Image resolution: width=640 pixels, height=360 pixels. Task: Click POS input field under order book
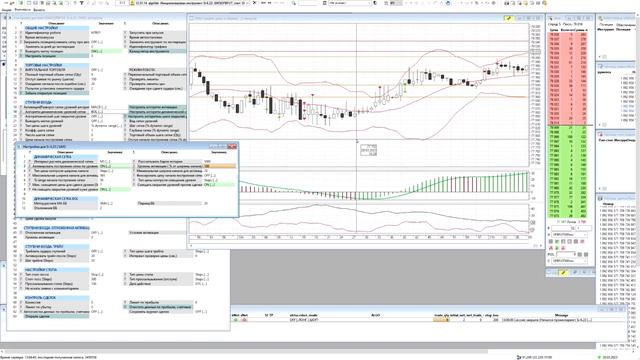point(566,254)
